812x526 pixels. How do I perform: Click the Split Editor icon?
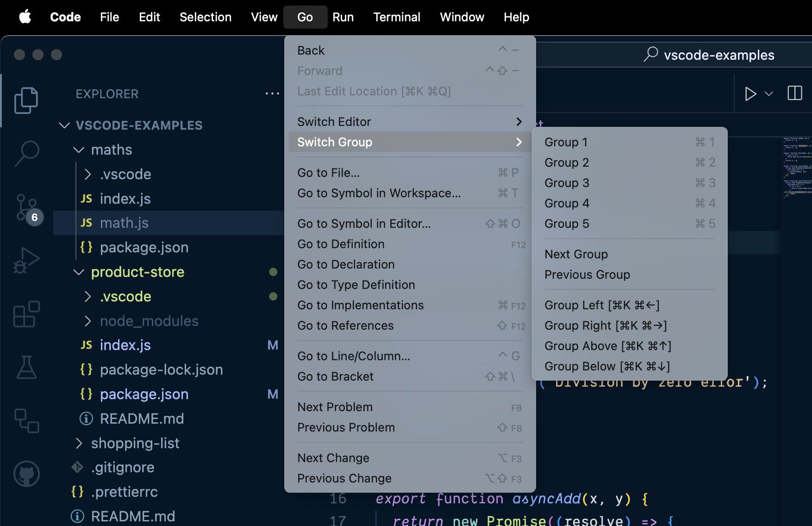795,94
